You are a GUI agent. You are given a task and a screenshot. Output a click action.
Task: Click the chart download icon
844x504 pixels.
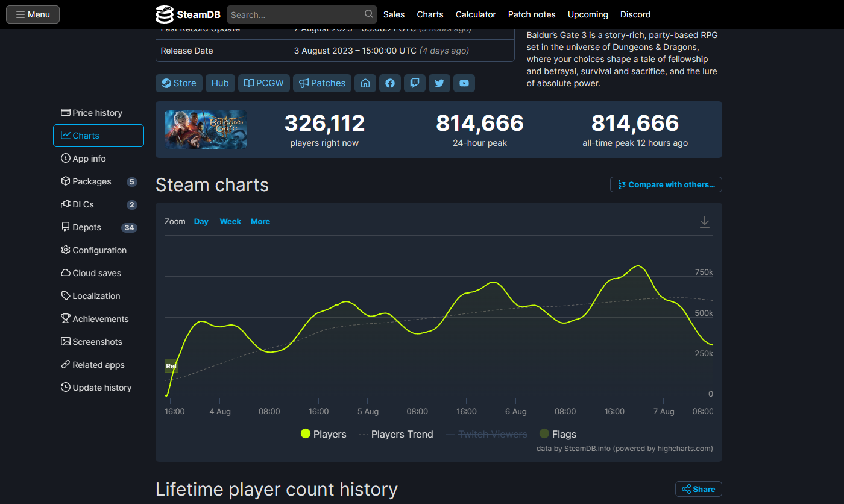[x=705, y=222]
